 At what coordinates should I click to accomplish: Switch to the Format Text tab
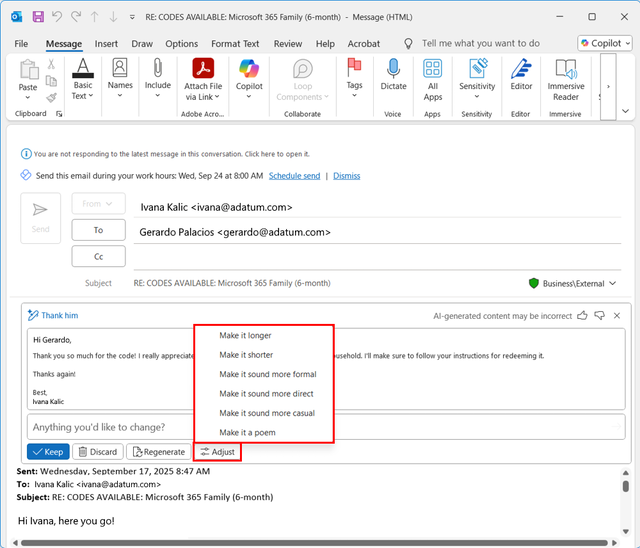pyautogui.click(x=235, y=44)
